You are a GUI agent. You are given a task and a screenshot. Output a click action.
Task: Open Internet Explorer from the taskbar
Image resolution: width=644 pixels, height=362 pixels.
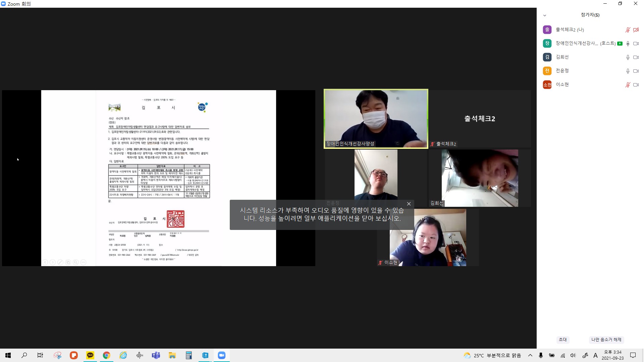(x=123, y=355)
